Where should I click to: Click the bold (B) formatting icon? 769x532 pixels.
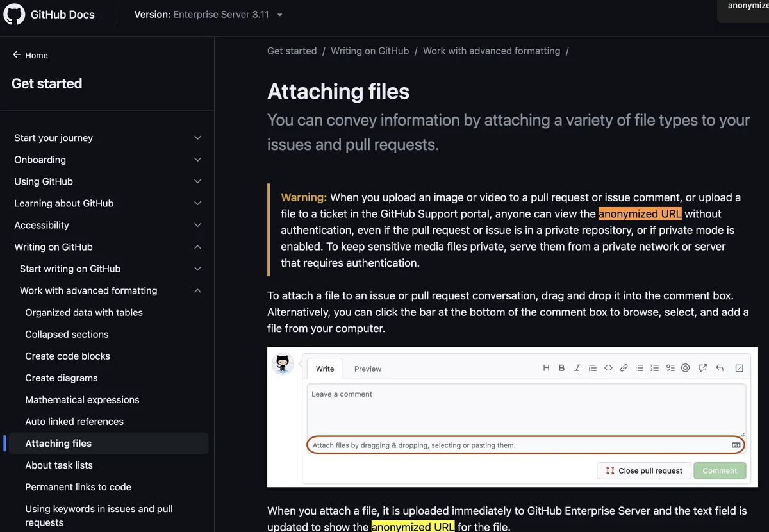pos(561,368)
